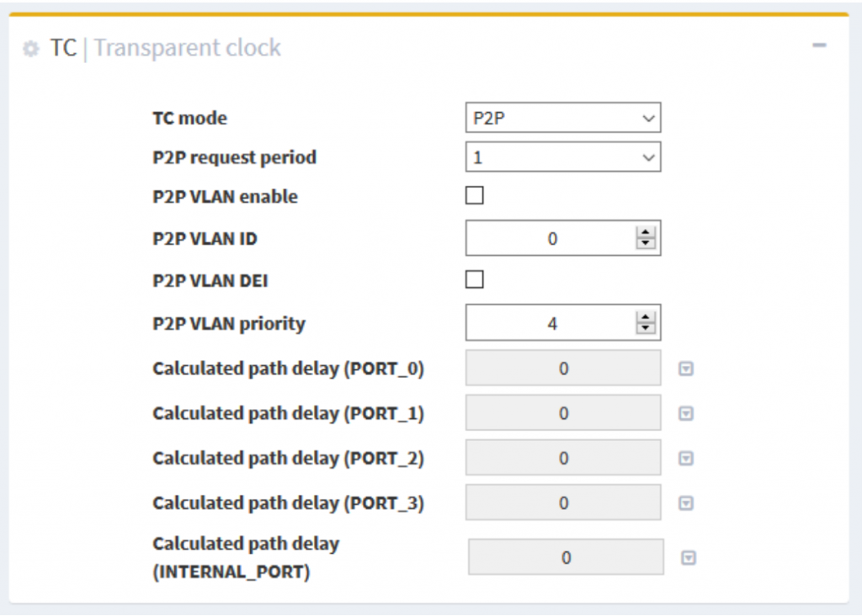This screenshot has width=862, height=616.
Task: Enable the P2P VLAN enable checkbox
Action: (475, 196)
